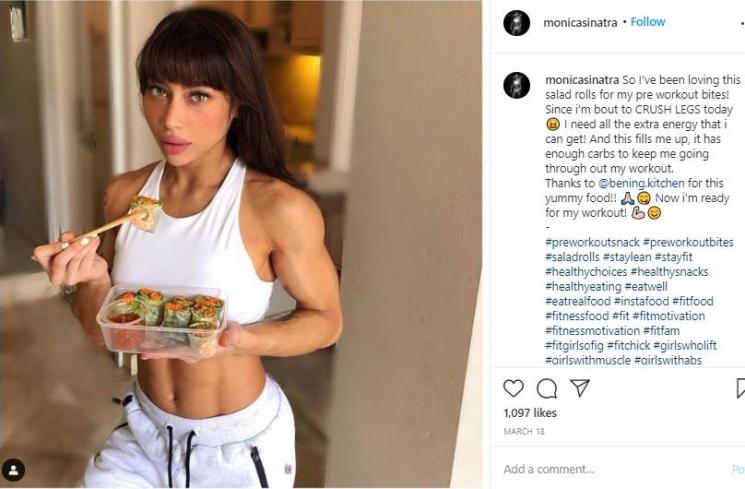The width and height of the screenshot is (745, 489).
Task: View the 1,097 likes list
Action: click(x=530, y=413)
